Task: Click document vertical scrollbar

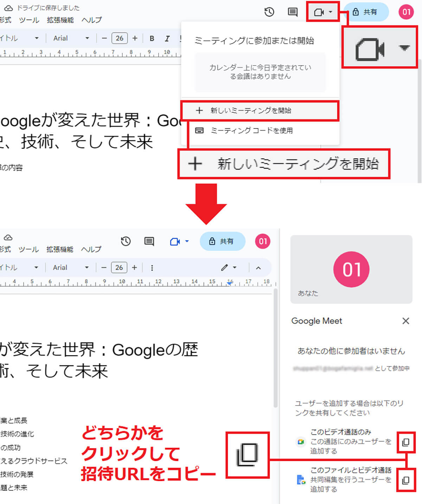Action: click(x=276, y=348)
